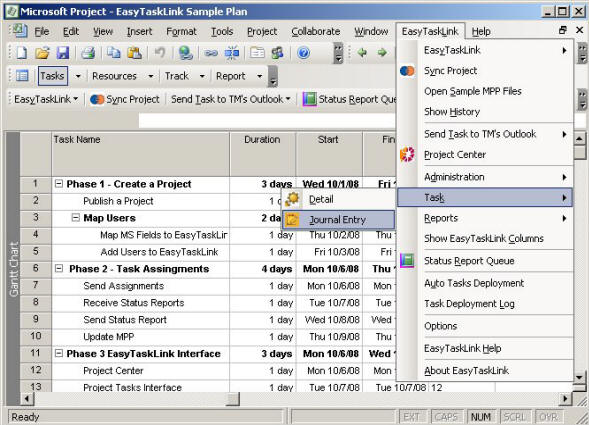This screenshot has width=589, height=425.
Task: Collapse Phase 2 - Task Assingments group
Action: [59, 268]
